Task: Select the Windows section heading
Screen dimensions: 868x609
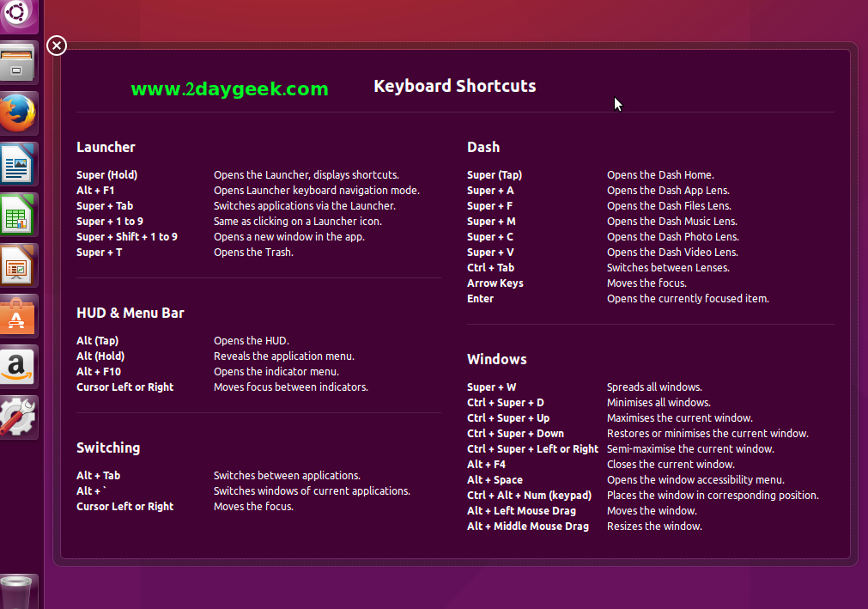Action: point(496,359)
